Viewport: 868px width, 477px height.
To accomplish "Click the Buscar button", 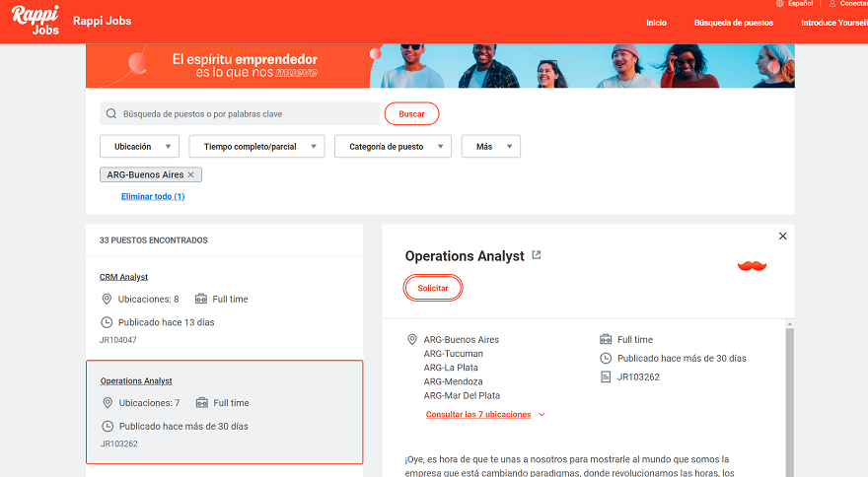I will point(412,113).
